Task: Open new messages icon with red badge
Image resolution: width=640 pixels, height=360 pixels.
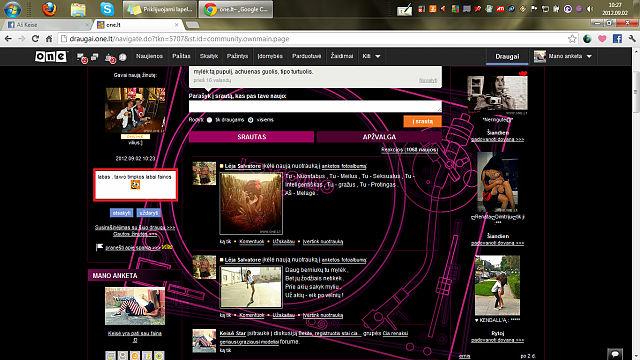Action: coord(82,58)
